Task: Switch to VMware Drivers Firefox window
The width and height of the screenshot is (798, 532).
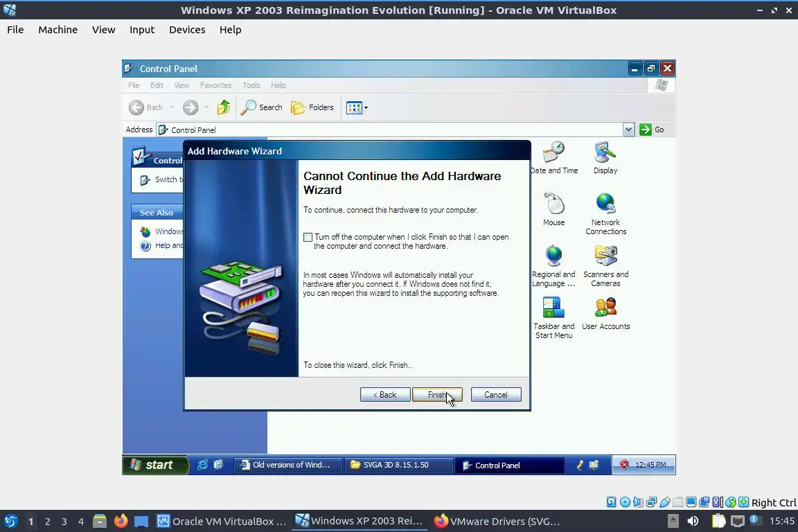Action: coord(497,522)
